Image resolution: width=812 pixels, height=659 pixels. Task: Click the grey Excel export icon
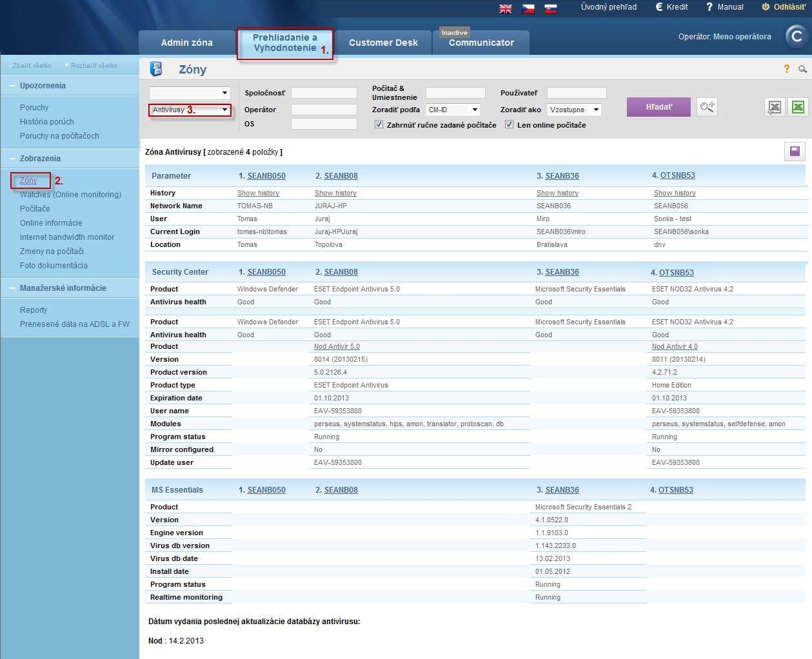click(x=775, y=107)
